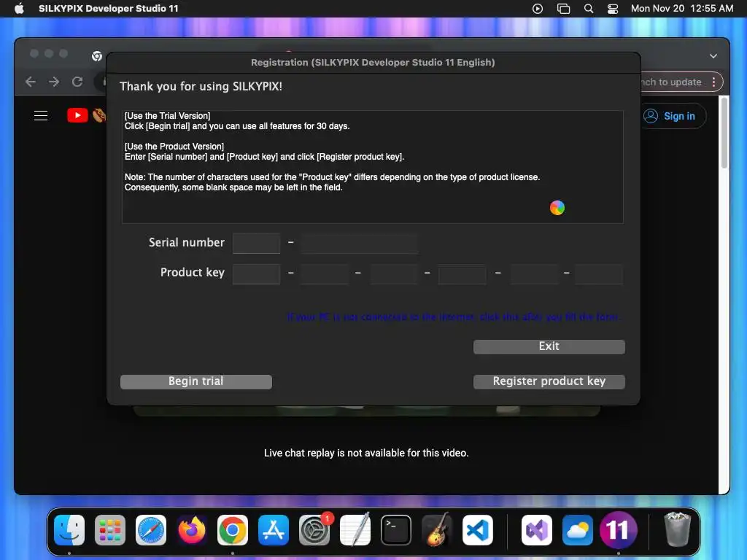The width and height of the screenshot is (747, 560).
Task: Focus the first Serial number field
Action: [256, 244]
